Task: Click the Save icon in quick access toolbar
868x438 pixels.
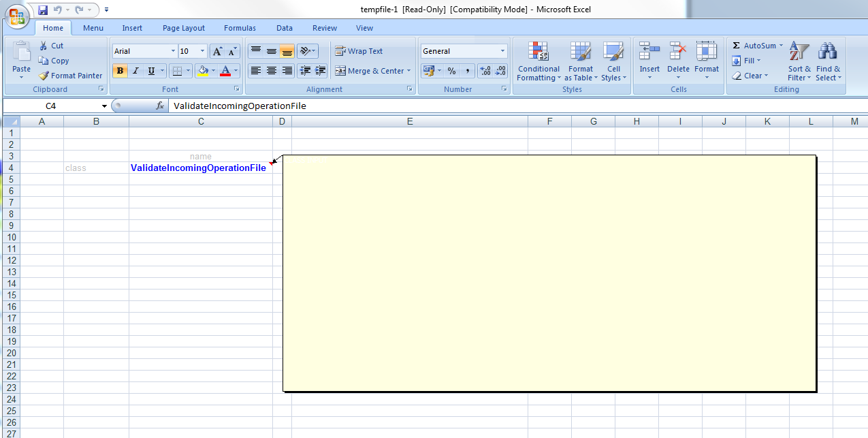Action: (x=43, y=10)
